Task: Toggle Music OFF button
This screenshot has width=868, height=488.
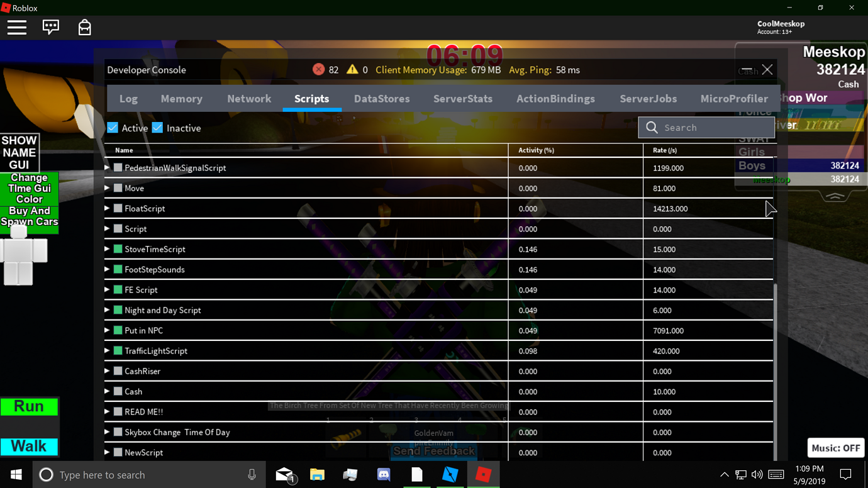Action: click(835, 448)
